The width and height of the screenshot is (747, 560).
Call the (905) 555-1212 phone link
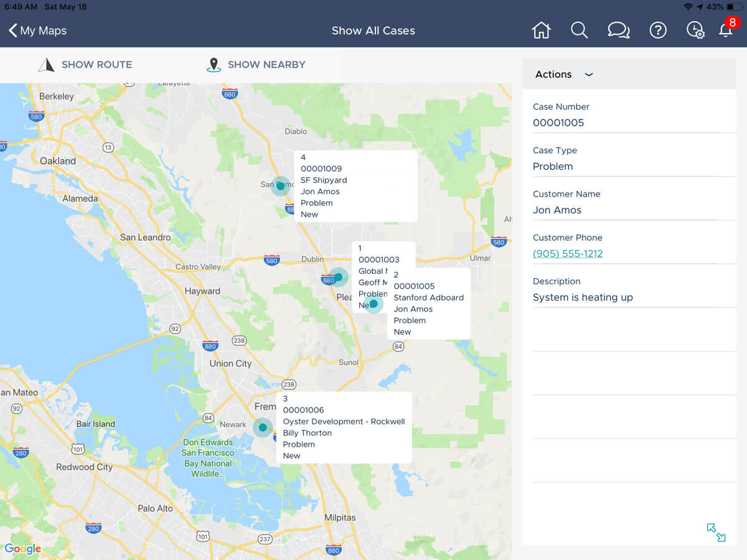[568, 253]
